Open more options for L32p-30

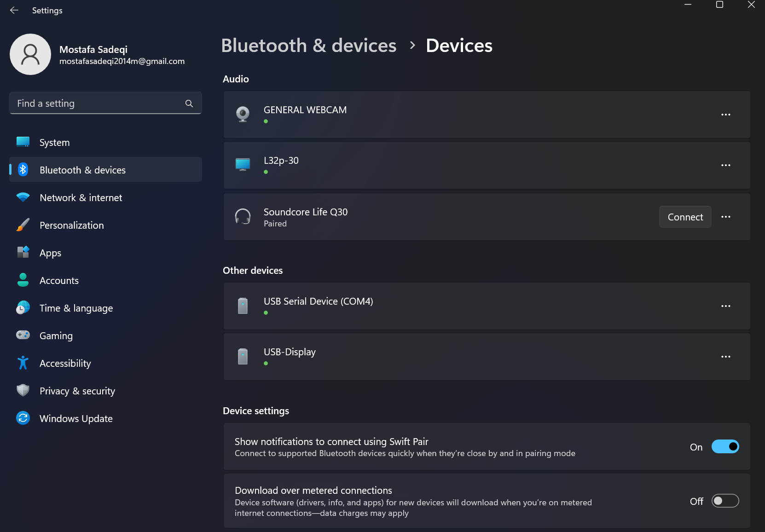coord(726,165)
